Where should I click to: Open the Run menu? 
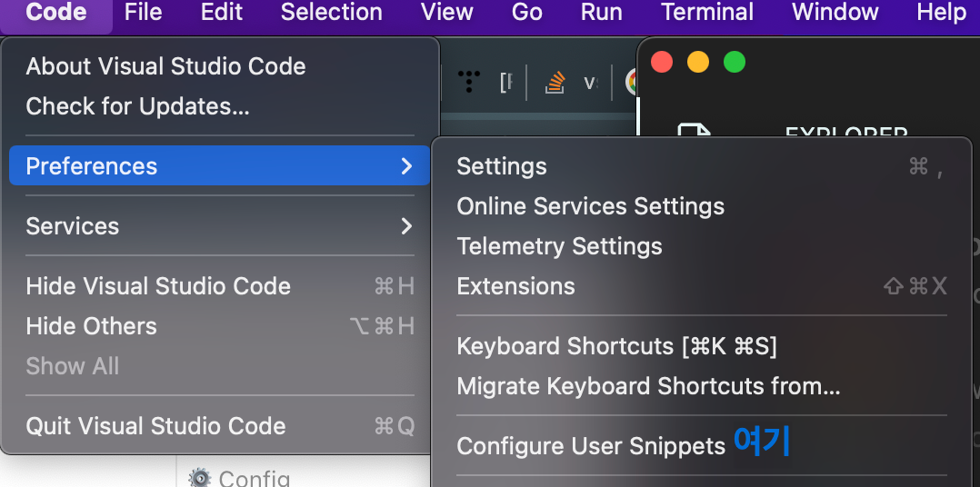point(601,12)
